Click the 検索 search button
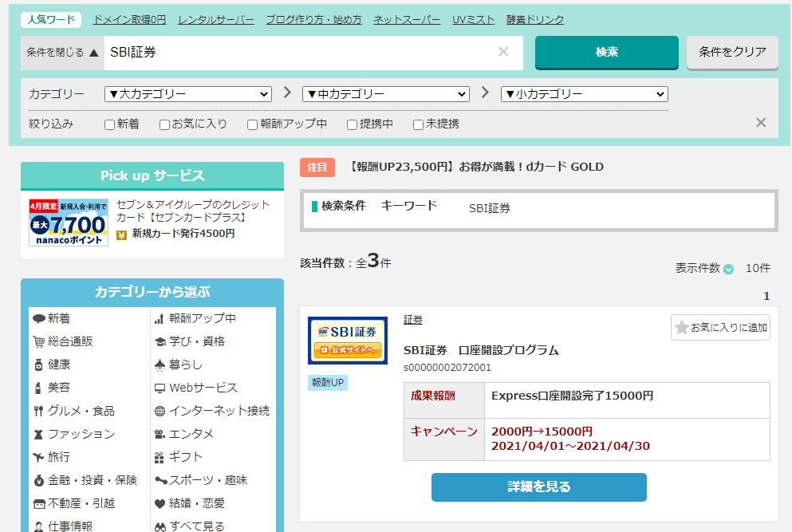 point(607,52)
